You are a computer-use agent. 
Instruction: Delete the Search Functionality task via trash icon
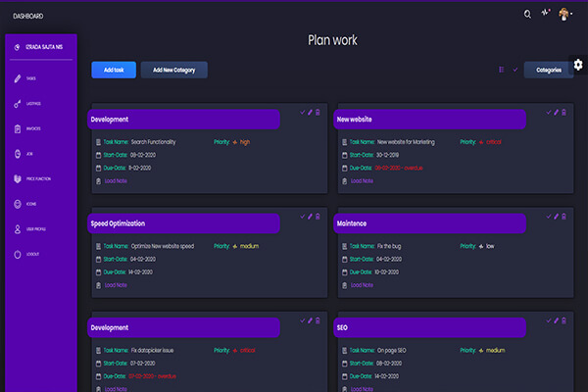318,112
